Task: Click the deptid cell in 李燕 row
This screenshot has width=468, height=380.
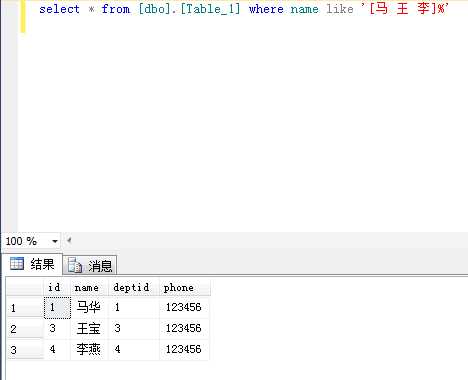Action: point(134,350)
